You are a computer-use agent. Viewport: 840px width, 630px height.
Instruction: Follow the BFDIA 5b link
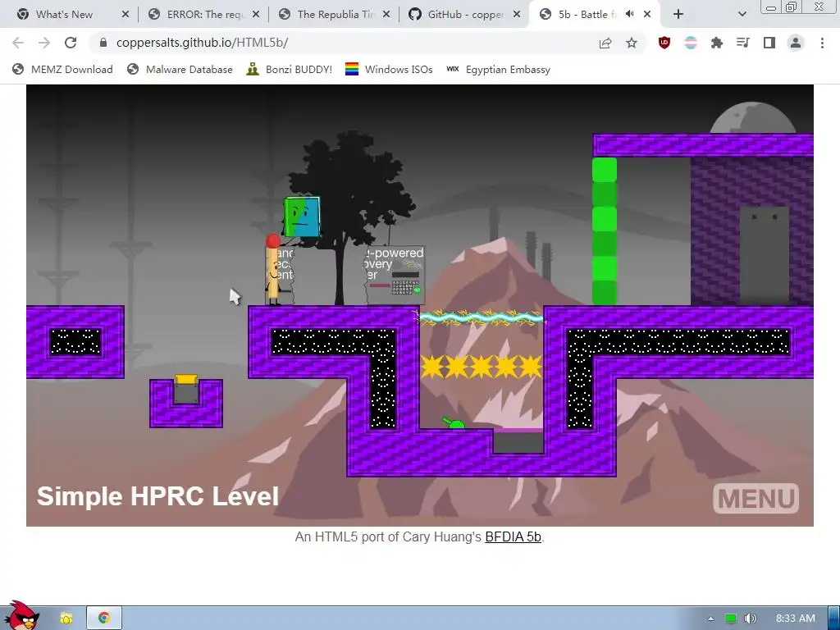click(513, 536)
